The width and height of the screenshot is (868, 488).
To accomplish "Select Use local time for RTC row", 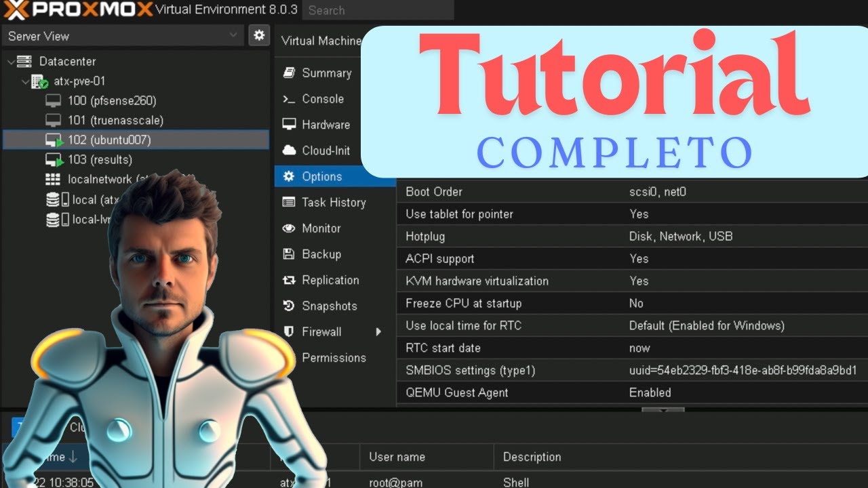I will 632,326.
